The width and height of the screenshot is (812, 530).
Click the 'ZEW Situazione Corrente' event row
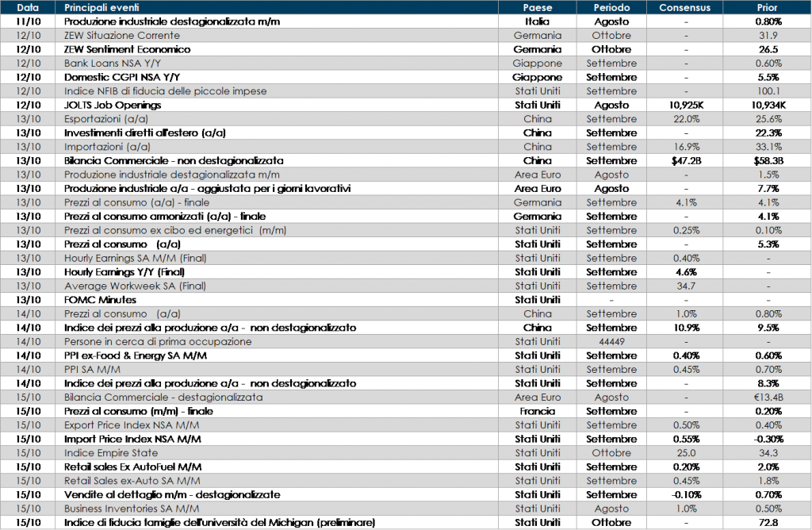click(x=121, y=36)
